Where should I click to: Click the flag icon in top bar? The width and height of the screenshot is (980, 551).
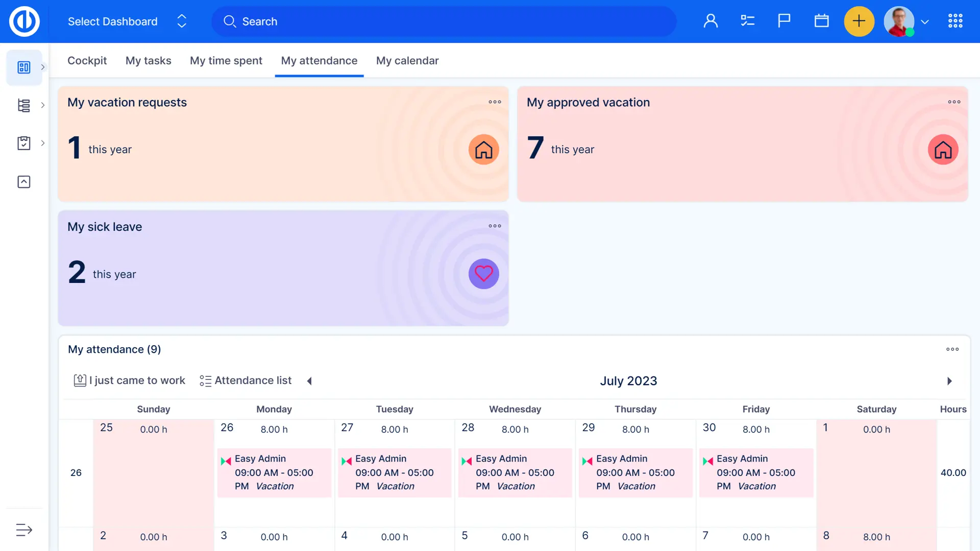(x=784, y=21)
